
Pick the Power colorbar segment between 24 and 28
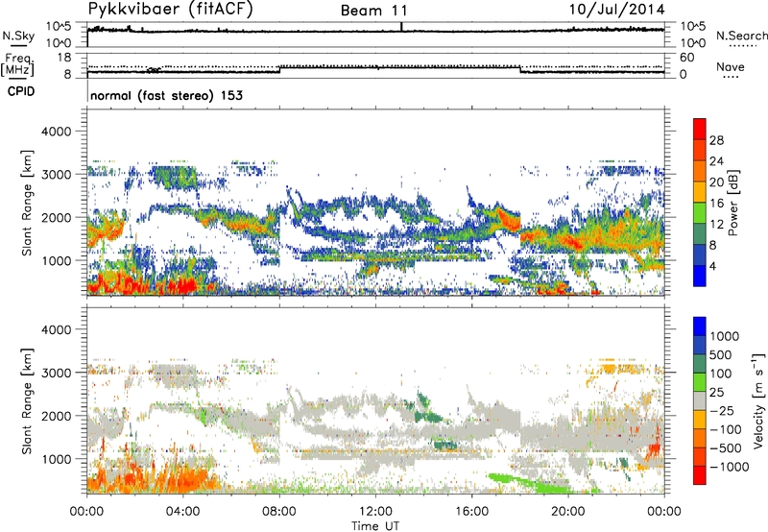point(700,150)
